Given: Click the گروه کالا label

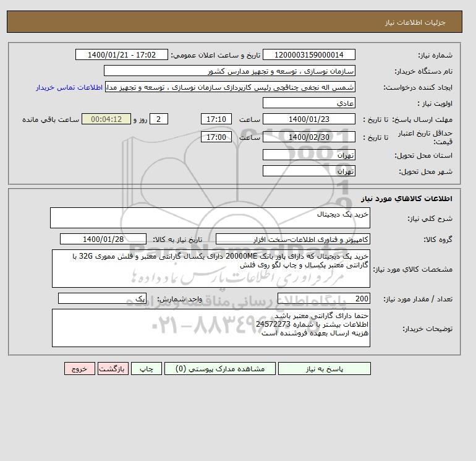Looking at the screenshot, I should 438,239.
